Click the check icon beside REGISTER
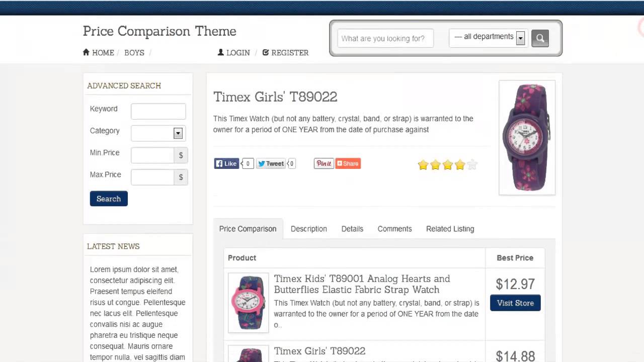 click(x=266, y=52)
